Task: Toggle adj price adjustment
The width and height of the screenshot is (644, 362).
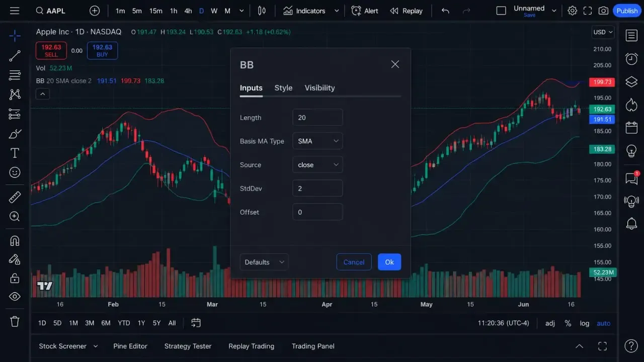Action: click(550, 323)
